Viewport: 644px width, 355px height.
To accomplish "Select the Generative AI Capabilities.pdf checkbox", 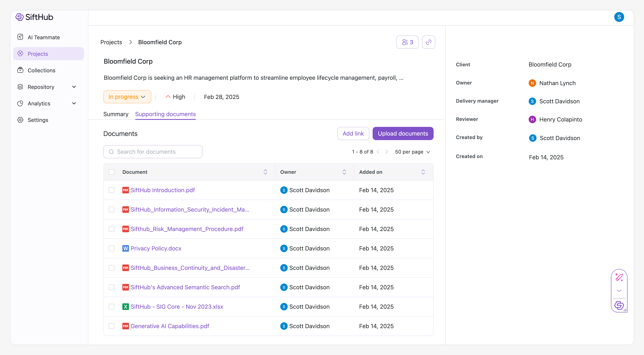I will pos(111,326).
